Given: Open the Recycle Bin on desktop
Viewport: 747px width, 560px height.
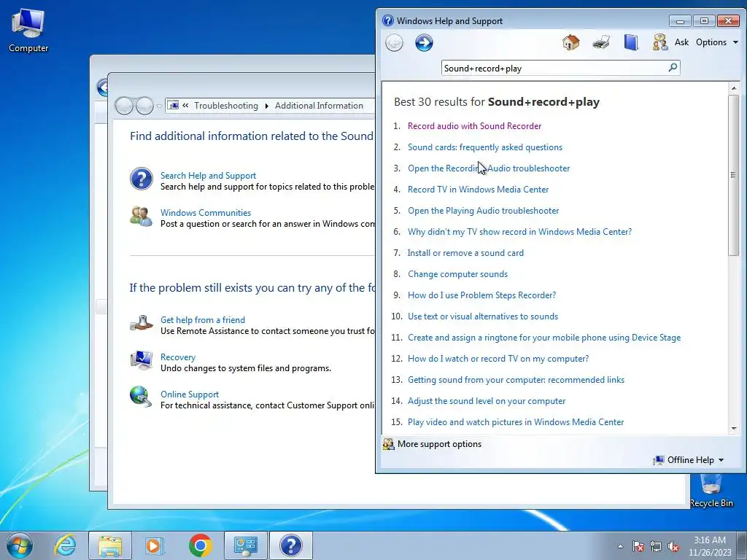Looking at the screenshot, I should [x=711, y=491].
